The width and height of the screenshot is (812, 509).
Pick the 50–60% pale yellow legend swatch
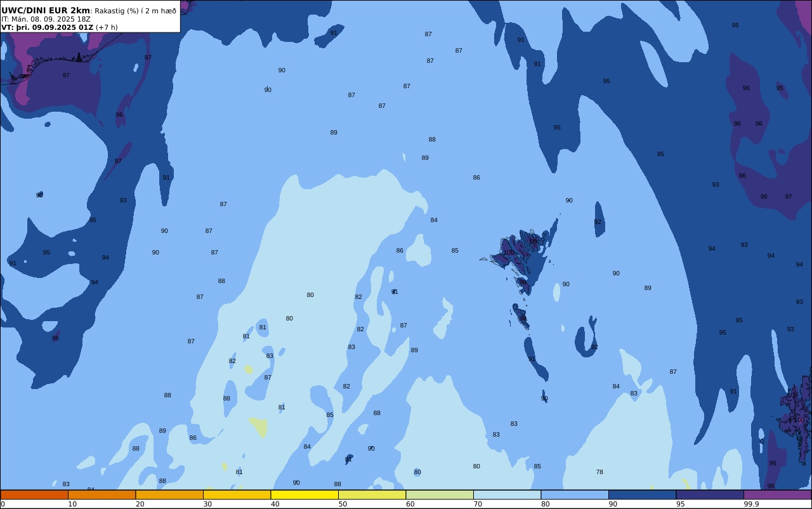372,494
